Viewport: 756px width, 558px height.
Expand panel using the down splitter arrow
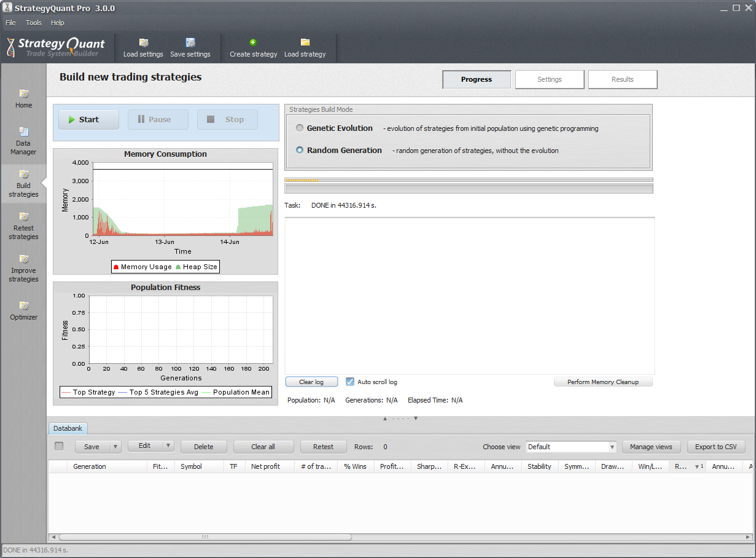pyautogui.click(x=415, y=418)
